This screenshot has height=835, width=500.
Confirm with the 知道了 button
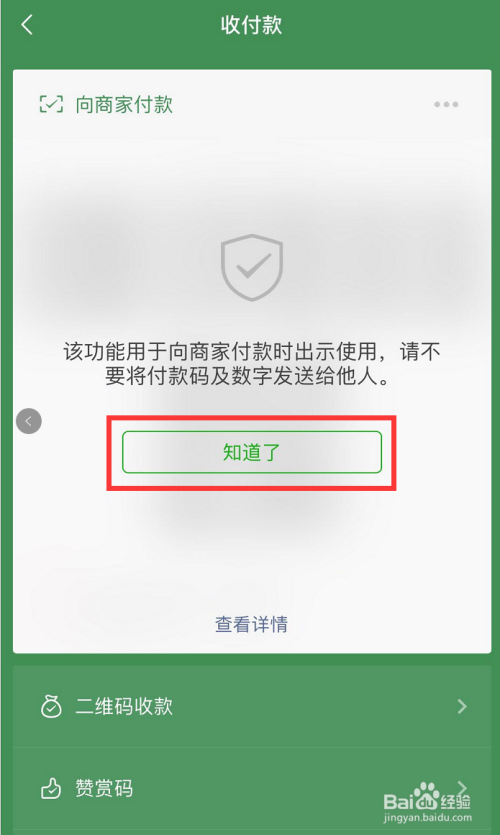point(252,452)
